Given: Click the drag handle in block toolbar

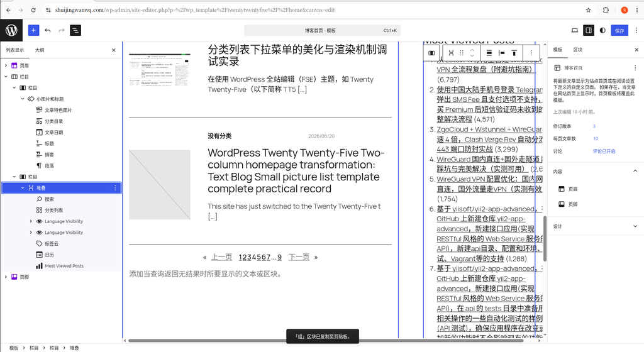Looking at the screenshot, I should pos(462,53).
